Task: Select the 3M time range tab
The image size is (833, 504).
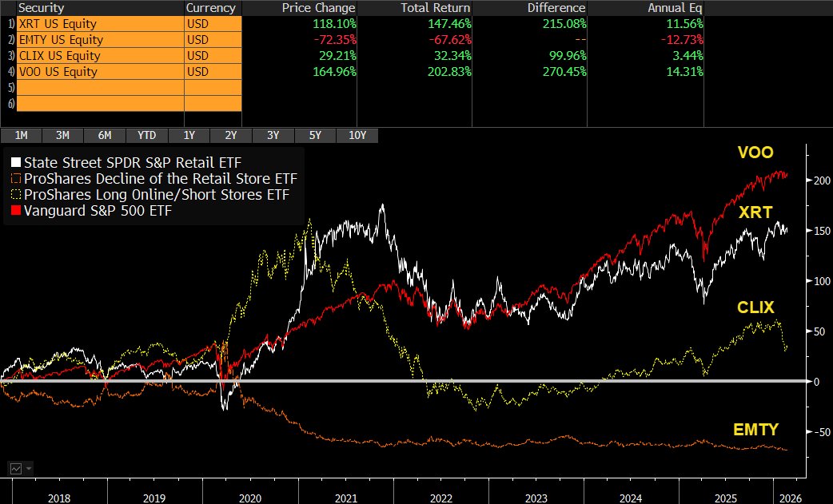Action: click(62, 135)
